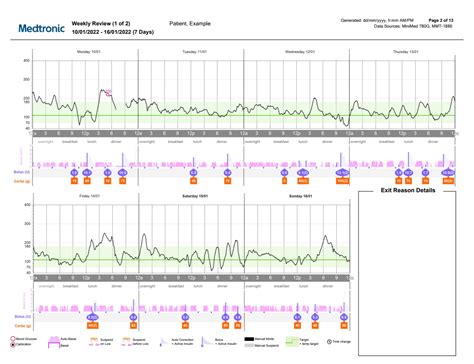The image size is (474, 364).
Task: Click Wednesday's dinner period label
Action: coord(327,142)
